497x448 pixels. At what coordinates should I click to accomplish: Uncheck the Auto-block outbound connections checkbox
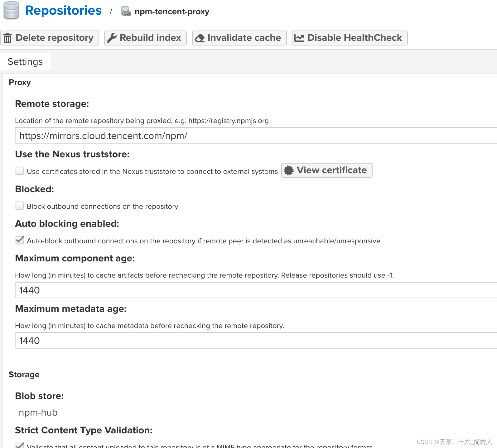point(20,240)
